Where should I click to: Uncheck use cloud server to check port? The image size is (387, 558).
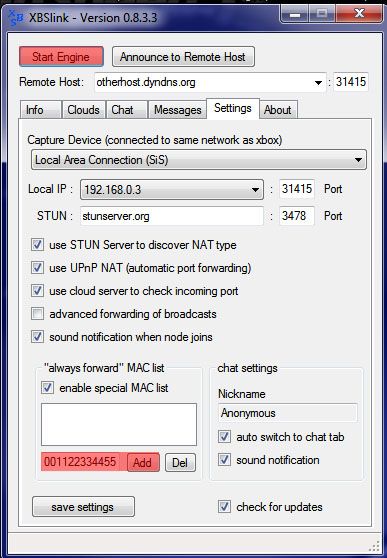tap(37, 291)
